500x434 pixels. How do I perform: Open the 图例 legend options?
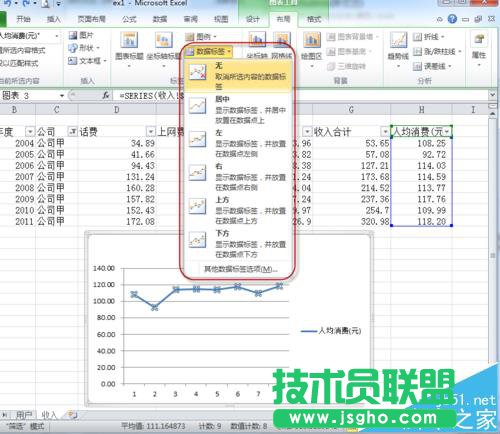click(201, 36)
